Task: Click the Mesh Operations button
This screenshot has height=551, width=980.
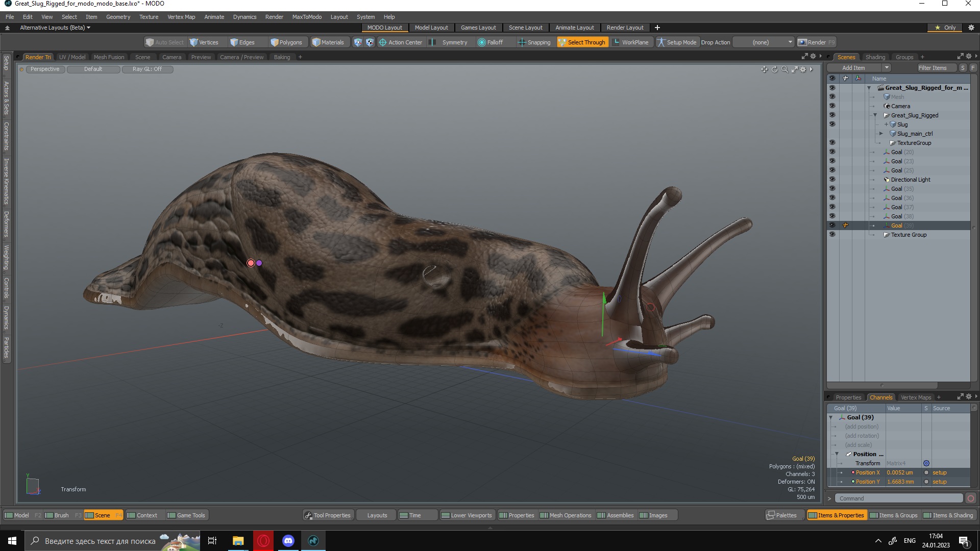Action: pyautogui.click(x=566, y=515)
